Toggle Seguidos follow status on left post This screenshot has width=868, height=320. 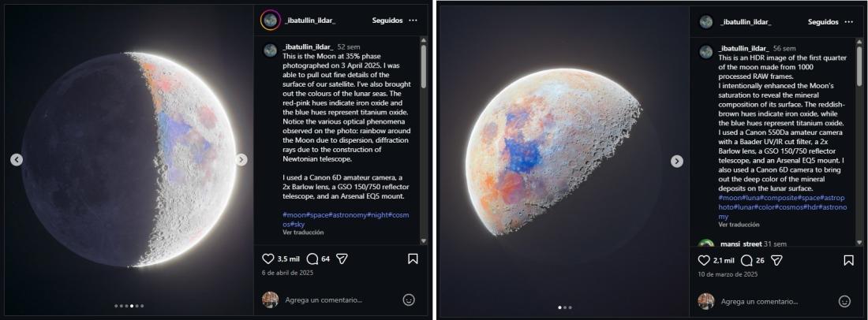[x=387, y=20]
